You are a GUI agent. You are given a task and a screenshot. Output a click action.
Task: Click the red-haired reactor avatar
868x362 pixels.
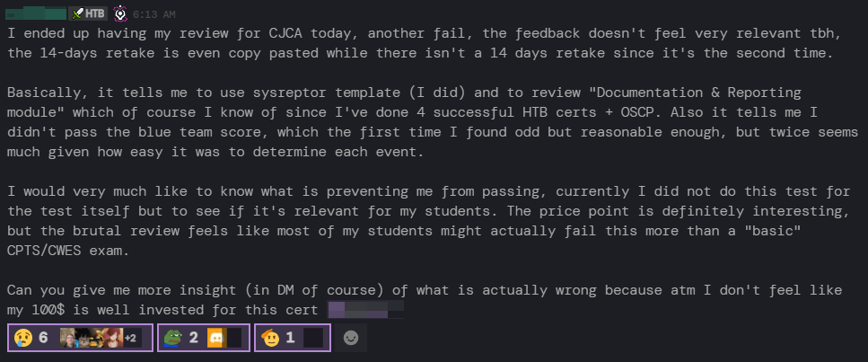(113, 339)
